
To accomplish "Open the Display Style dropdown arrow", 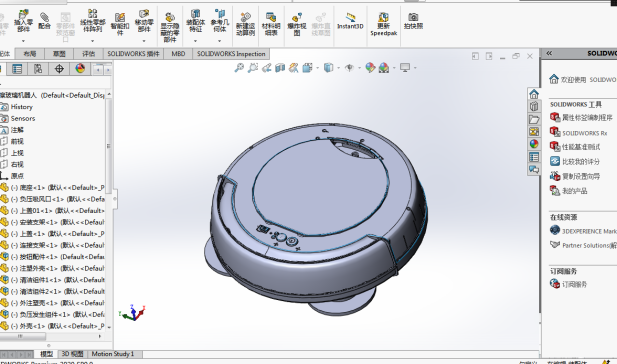I will click(338, 68).
